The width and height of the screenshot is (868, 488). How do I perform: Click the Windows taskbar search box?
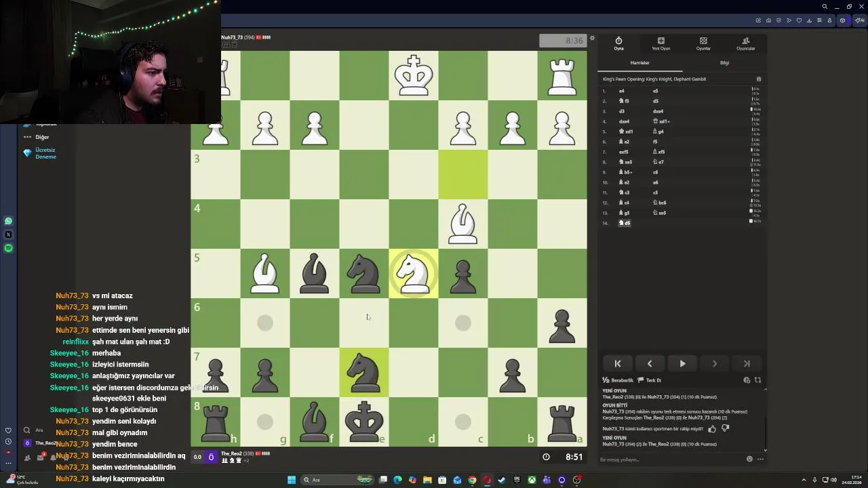(337, 480)
